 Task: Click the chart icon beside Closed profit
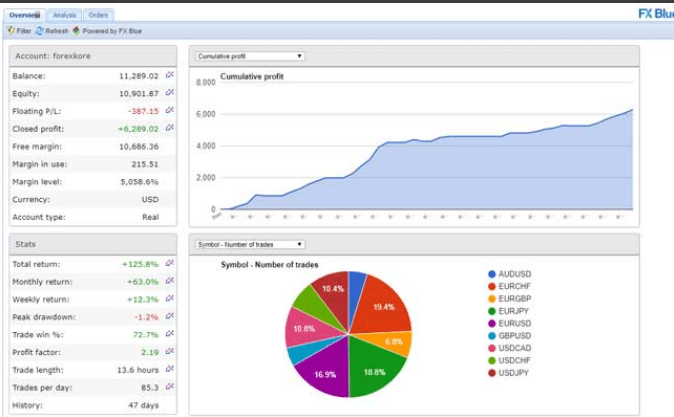(169, 128)
